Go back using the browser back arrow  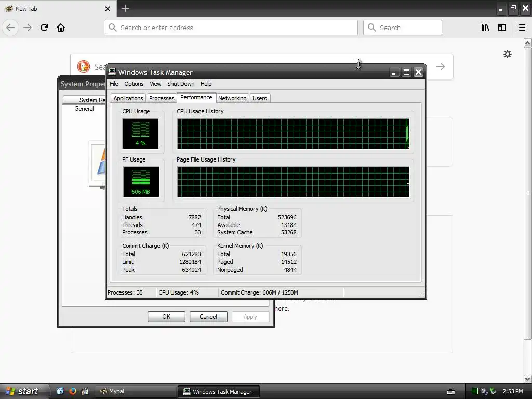(x=10, y=28)
